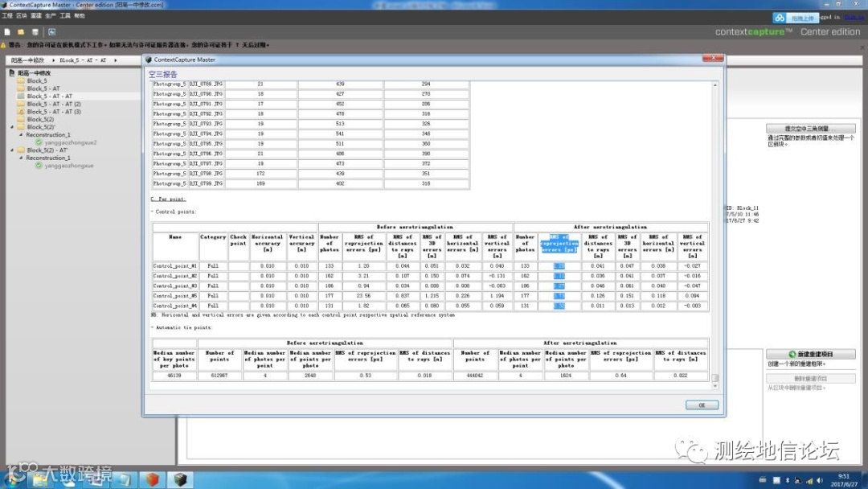Collapse the Block_5(2) - AT' tree node
The width and height of the screenshot is (868, 489).
12,150
